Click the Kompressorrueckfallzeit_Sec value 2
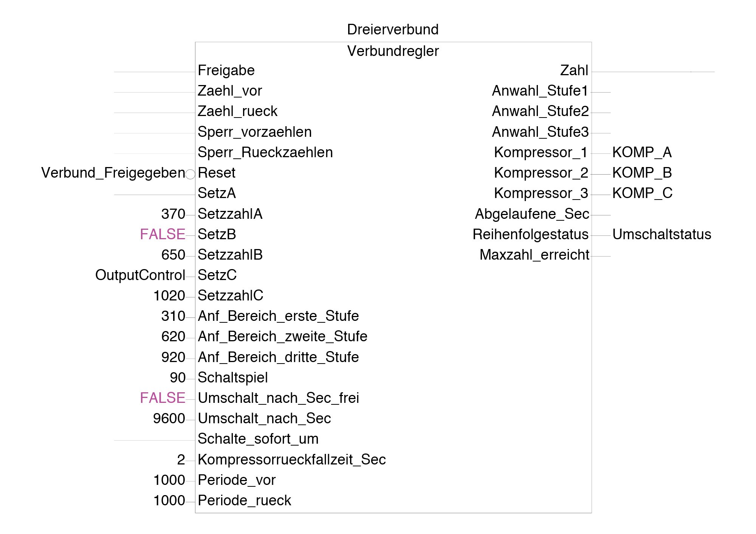 (181, 460)
